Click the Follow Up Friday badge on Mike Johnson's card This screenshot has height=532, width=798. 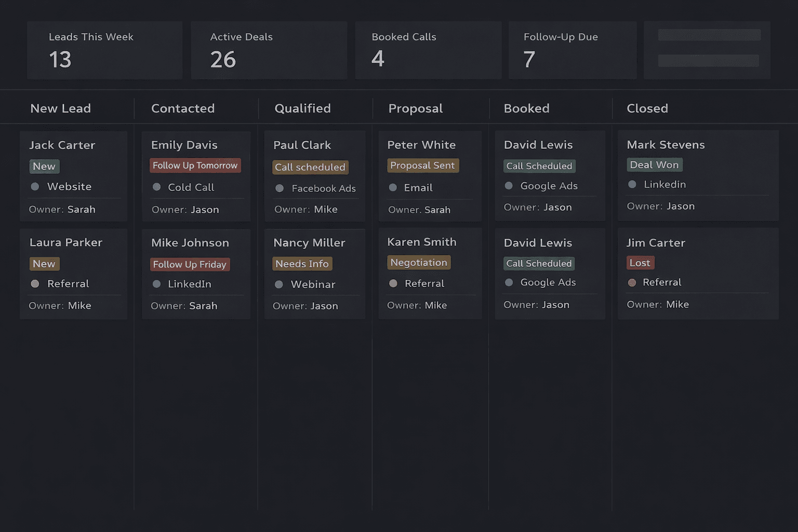point(189,264)
